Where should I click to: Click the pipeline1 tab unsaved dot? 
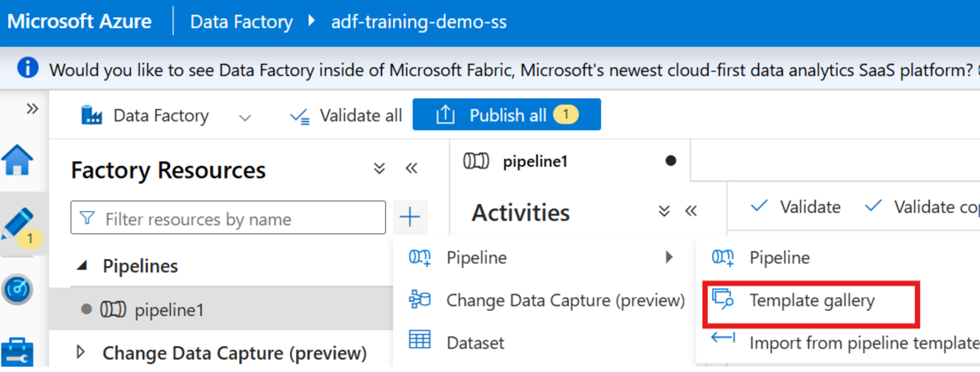click(x=671, y=161)
